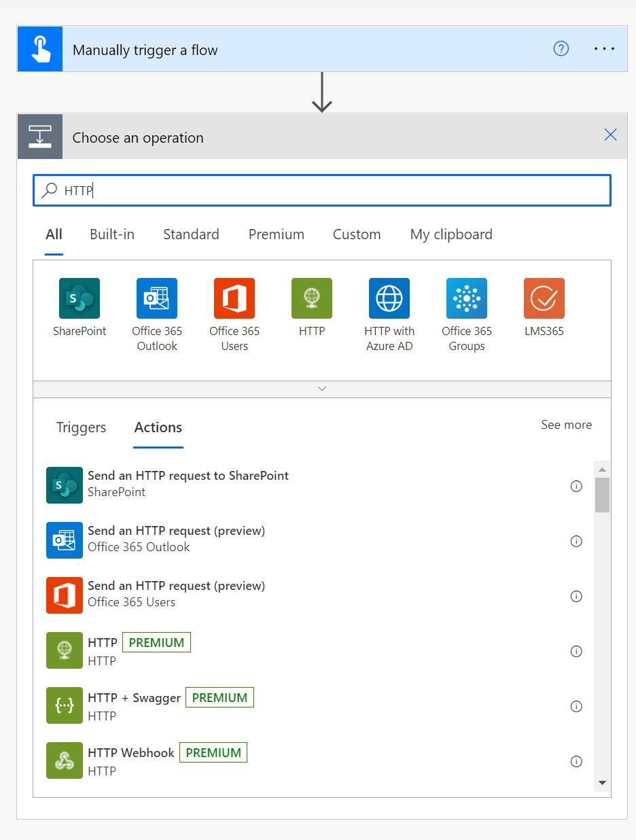The width and height of the screenshot is (636, 840).
Task: Select the SharePoint connector icon
Action: pyautogui.click(x=79, y=298)
